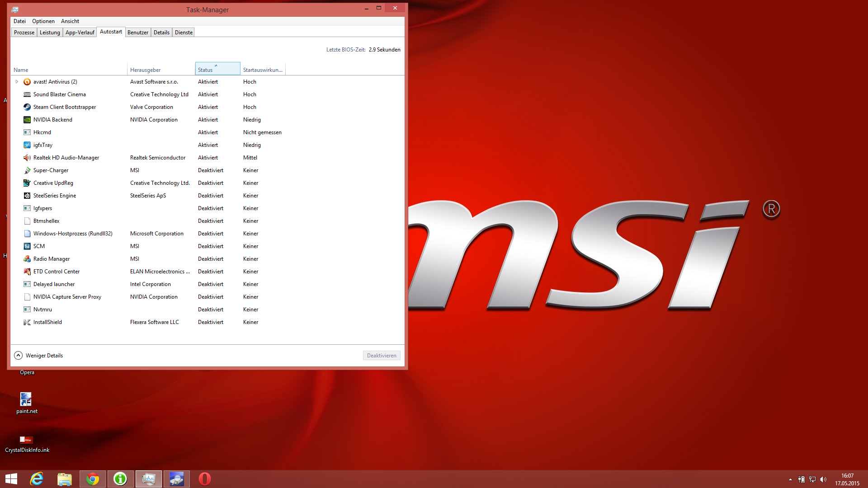Click the Realtek Semiconductor publisher cell
The image size is (868, 488).
click(158, 158)
